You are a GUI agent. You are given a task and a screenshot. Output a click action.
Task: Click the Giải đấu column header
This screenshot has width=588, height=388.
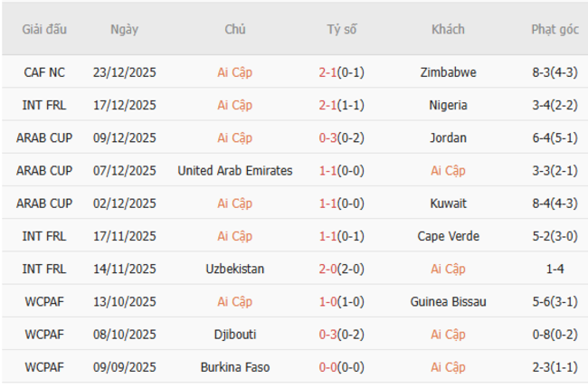(x=44, y=29)
